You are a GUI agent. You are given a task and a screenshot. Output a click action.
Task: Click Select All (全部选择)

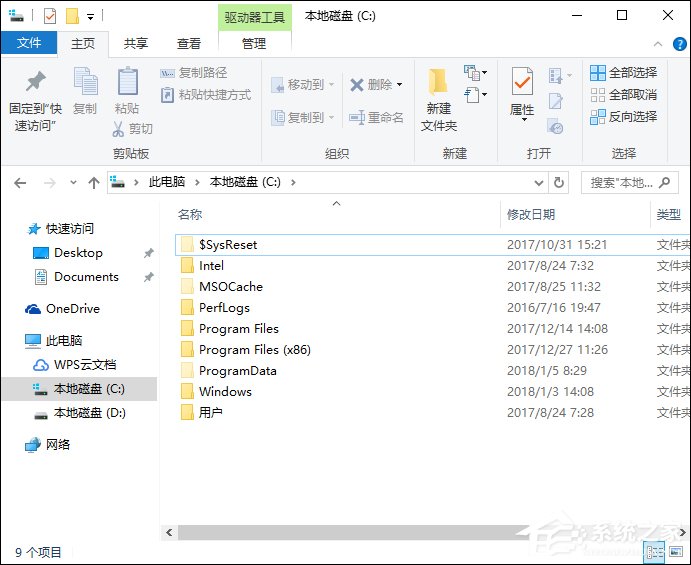pos(624,73)
